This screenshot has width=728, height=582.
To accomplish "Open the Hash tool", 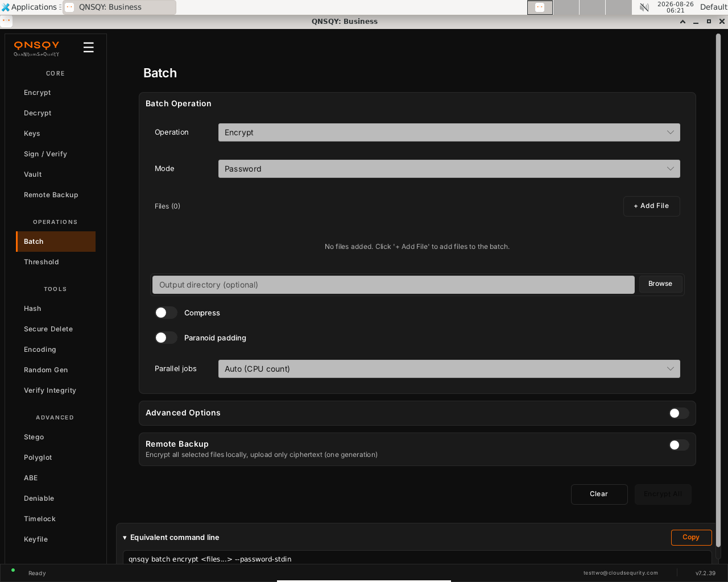I will tap(56, 309).
